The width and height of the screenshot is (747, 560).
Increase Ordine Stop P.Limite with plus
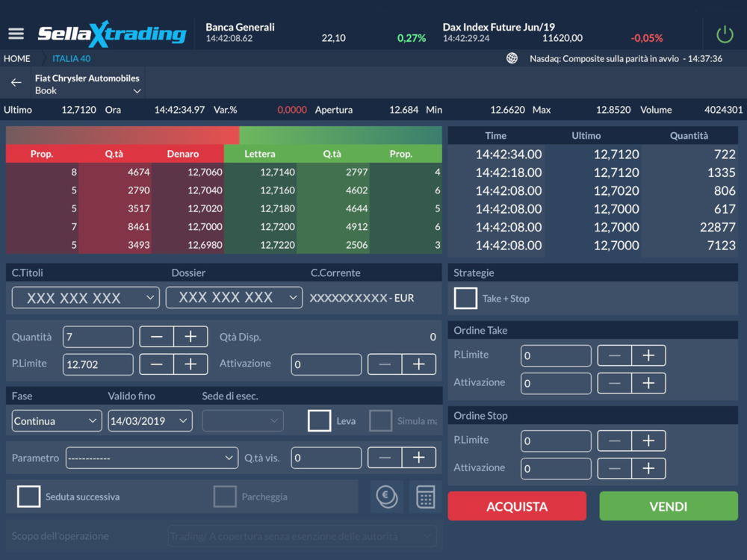[648, 441]
